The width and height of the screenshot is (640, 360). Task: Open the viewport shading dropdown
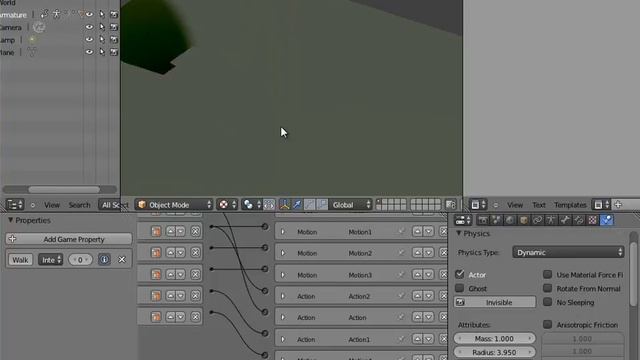228,204
